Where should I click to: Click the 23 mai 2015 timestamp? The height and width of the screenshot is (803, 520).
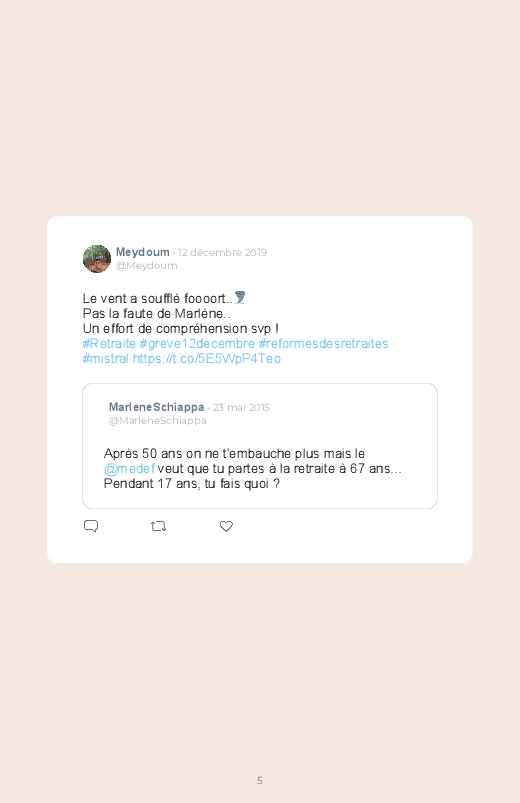241,408
